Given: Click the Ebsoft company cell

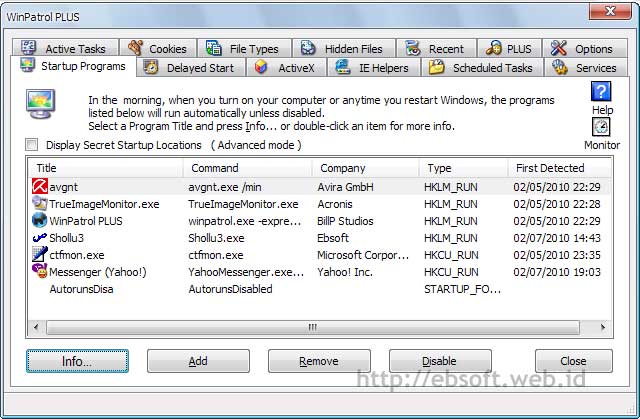Looking at the screenshot, I should (x=333, y=238).
